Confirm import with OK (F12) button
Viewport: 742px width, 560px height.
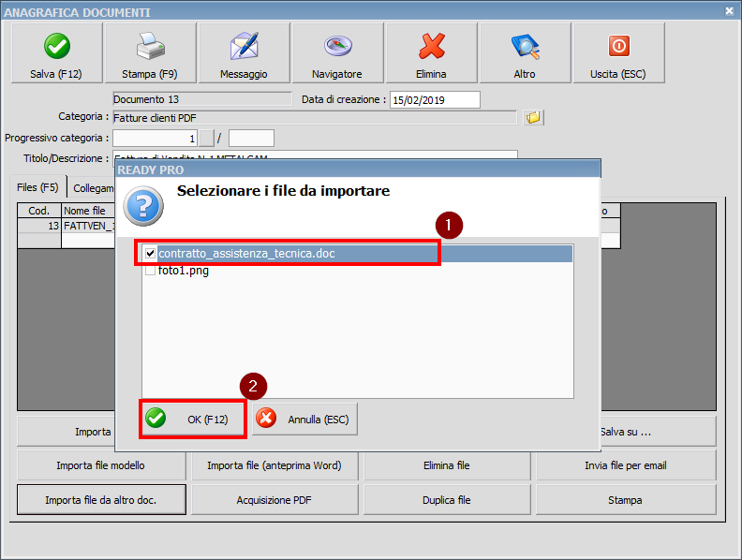pyautogui.click(x=194, y=420)
